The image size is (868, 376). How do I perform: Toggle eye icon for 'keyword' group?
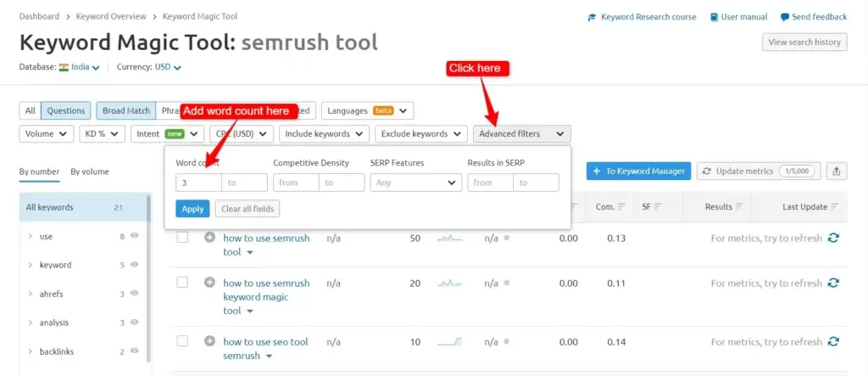[134, 265]
